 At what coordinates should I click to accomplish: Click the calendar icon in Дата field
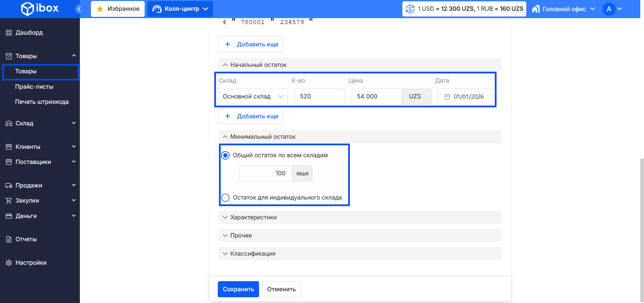[447, 97]
